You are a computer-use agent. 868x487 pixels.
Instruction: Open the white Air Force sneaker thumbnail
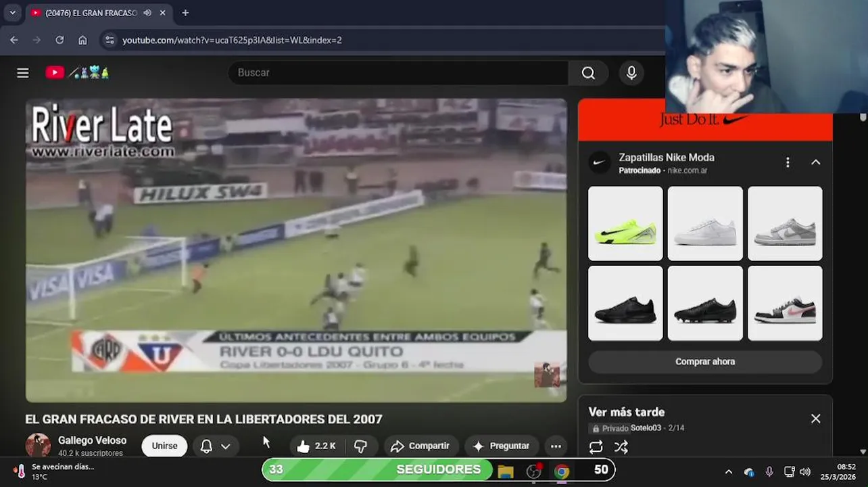coord(705,224)
